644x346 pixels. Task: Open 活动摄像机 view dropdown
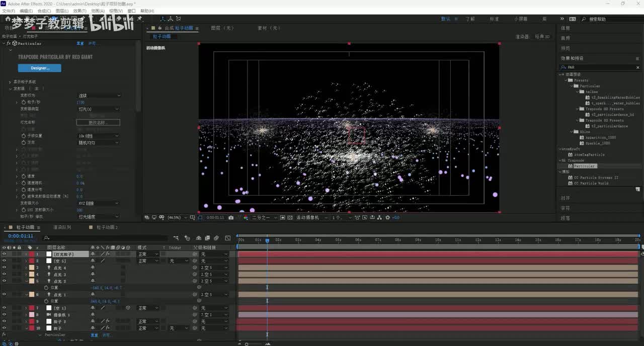tap(311, 217)
